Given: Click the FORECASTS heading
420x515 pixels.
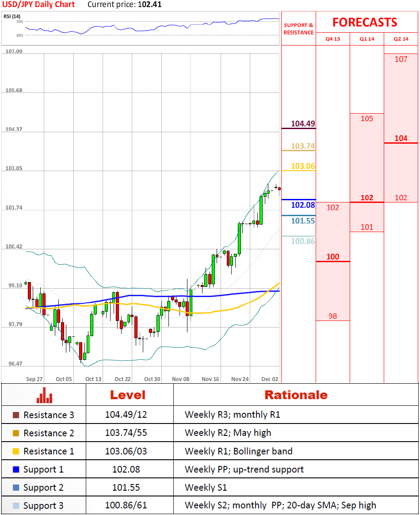Looking at the screenshot, I should click(x=365, y=22).
